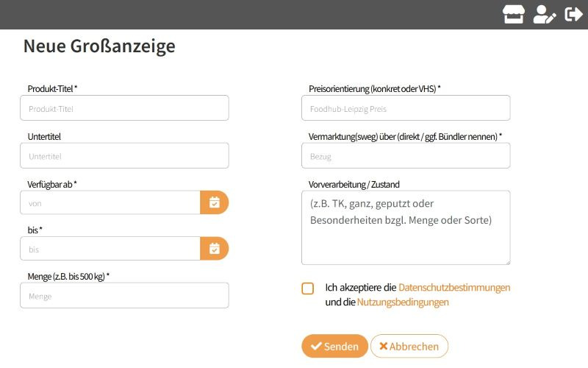
Task: Click the Preisorientierung price field
Action: pyautogui.click(x=406, y=107)
